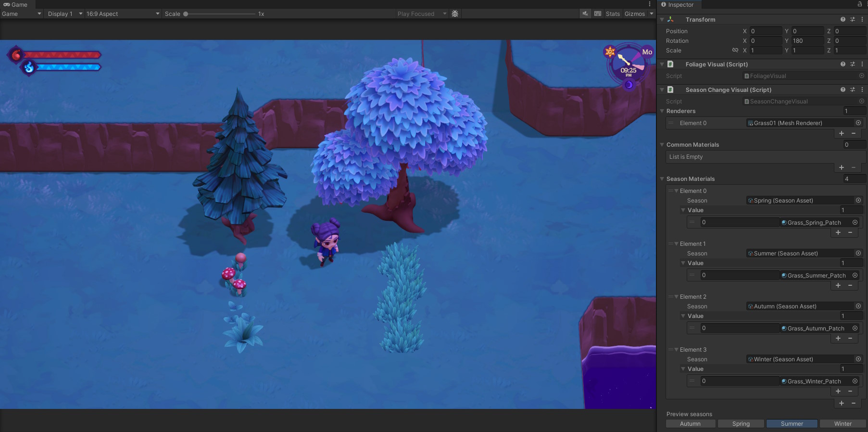Image resolution: width=868 pixels, height=432 pixels.
Task: Toggle the Stats overlay
Action: click(613, 14)
